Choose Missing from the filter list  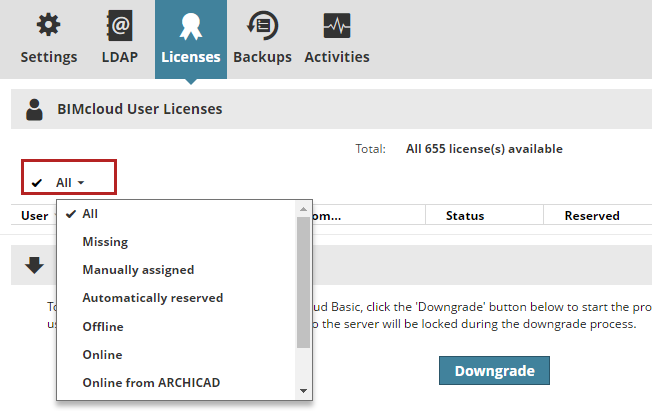tap(105, 241)
